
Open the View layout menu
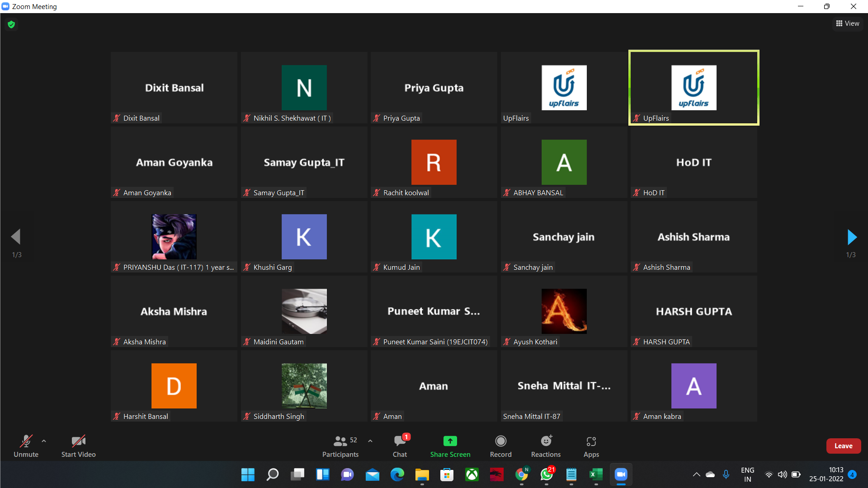click(x=847, y=23)
